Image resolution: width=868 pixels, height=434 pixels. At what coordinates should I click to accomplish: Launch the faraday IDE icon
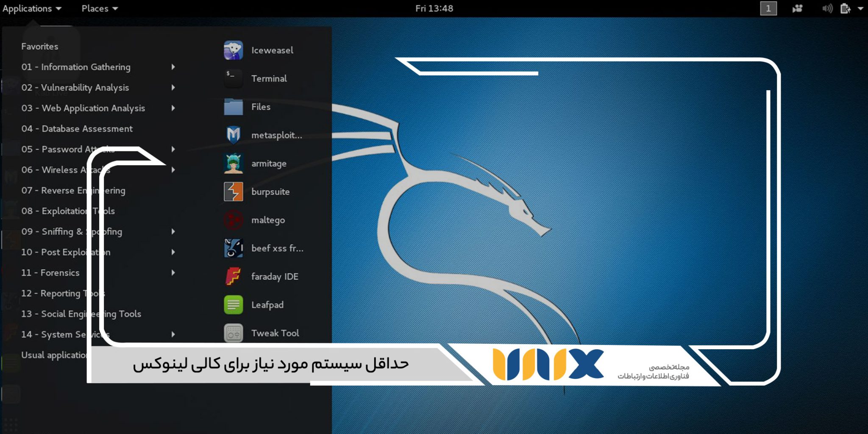point(233,276)
